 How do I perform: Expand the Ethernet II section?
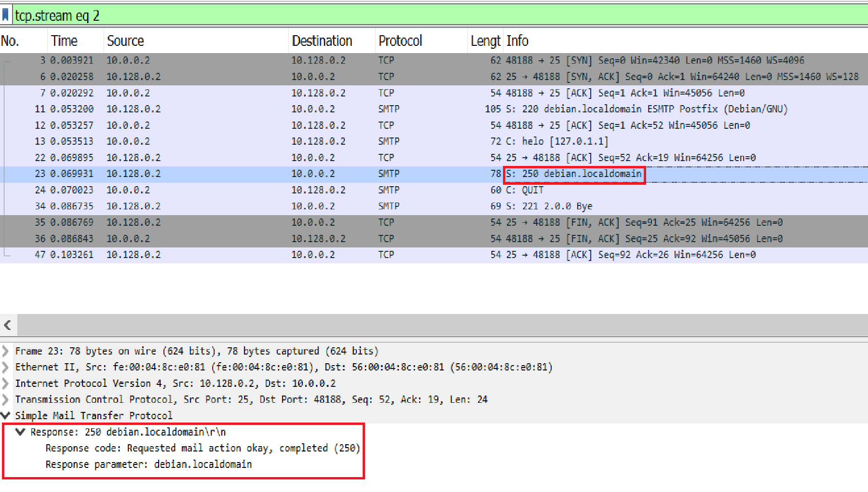(5, 367)
